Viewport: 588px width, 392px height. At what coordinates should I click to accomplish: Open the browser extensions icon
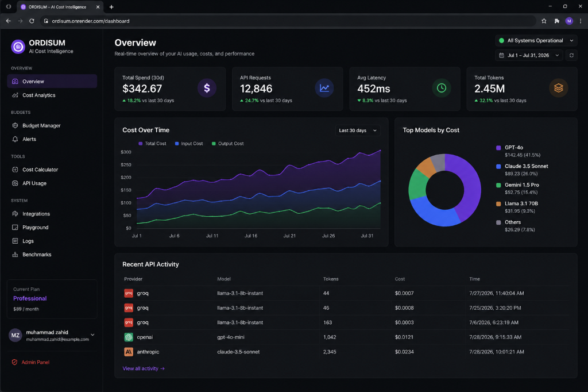557,21
